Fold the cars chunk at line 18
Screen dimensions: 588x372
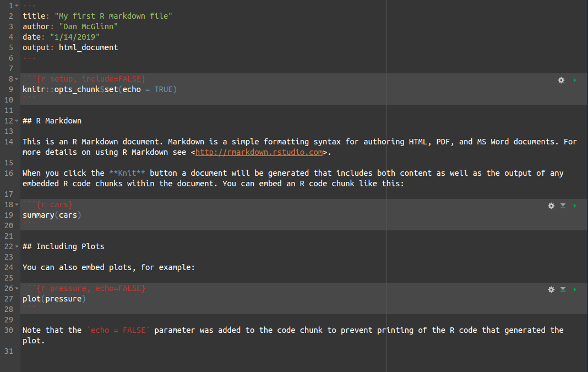pos(17,205)
